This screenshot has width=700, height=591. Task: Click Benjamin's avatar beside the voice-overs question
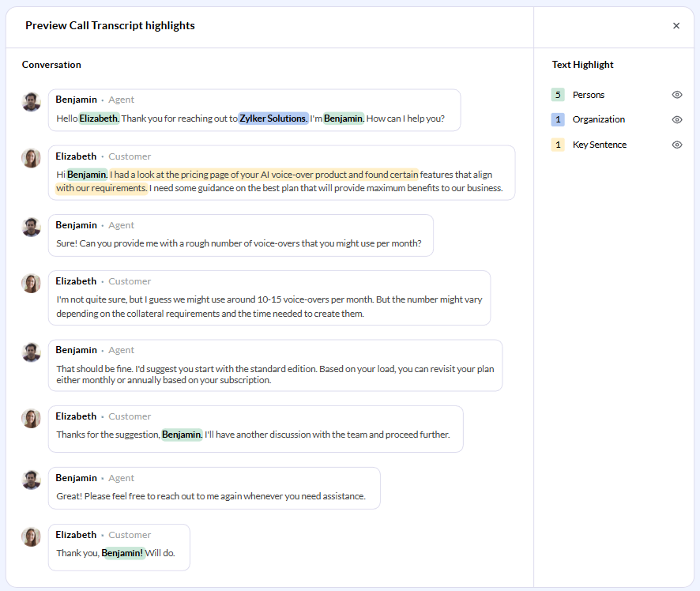(x=32, y=228)
